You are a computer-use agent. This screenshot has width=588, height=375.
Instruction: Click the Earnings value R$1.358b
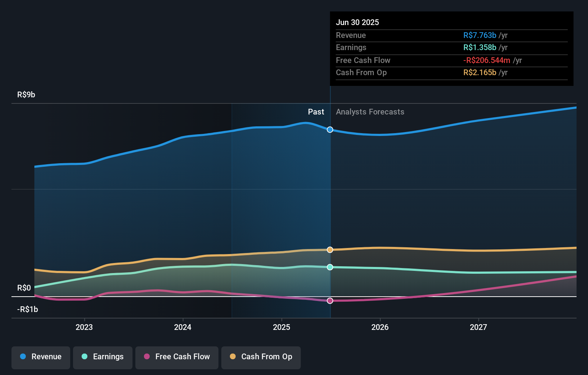(x=479, y=47)
